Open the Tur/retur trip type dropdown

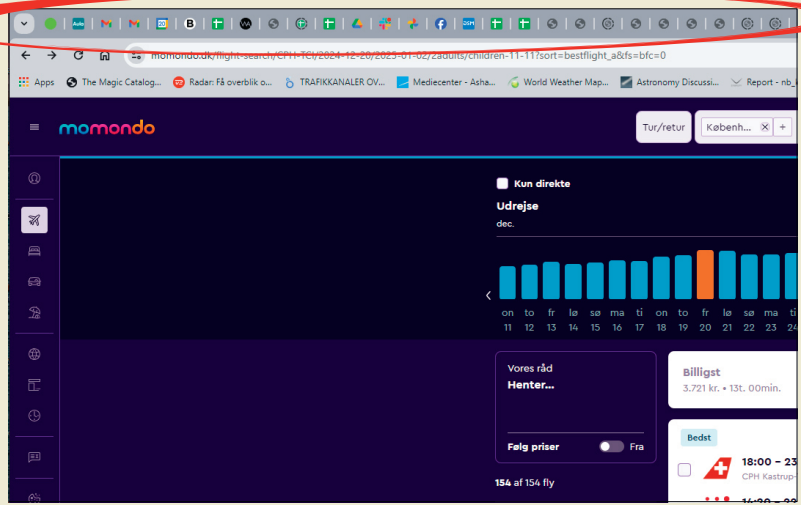tap(663, 128)
